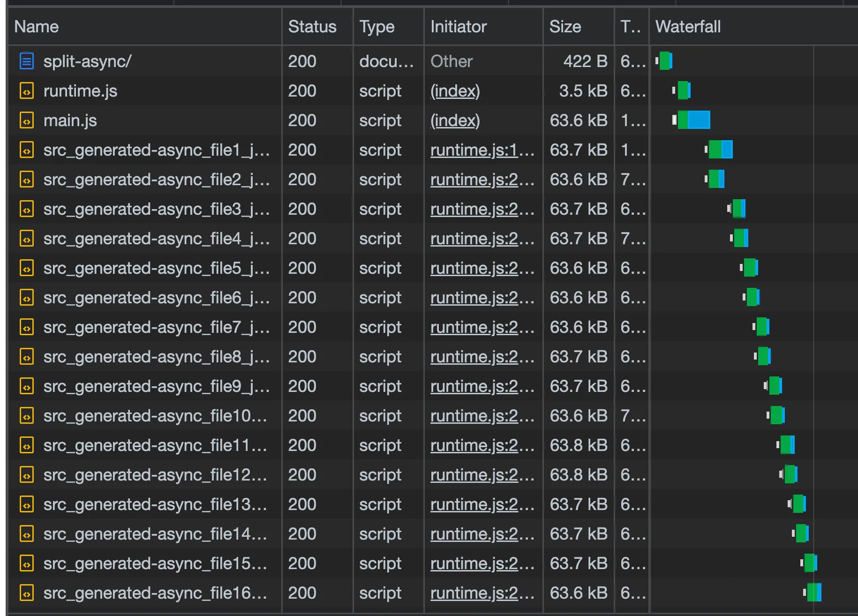Click the script icon next to main.js
Screen dimensions: 858x616
click(27, 120)
